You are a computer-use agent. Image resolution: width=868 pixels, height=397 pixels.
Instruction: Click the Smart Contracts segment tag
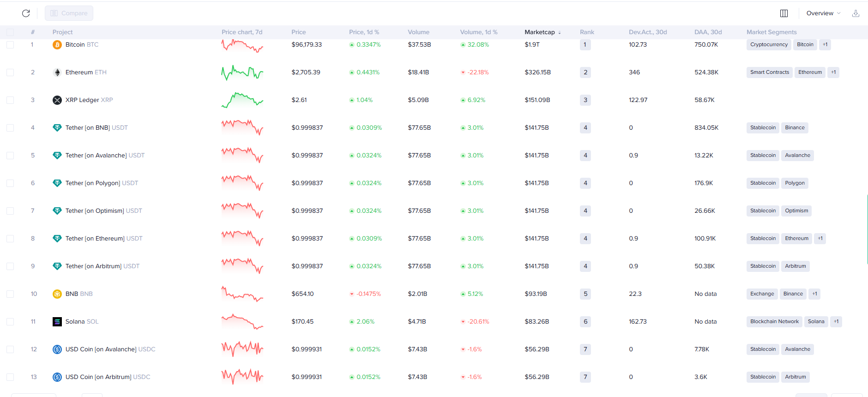[x=770, y=72]
